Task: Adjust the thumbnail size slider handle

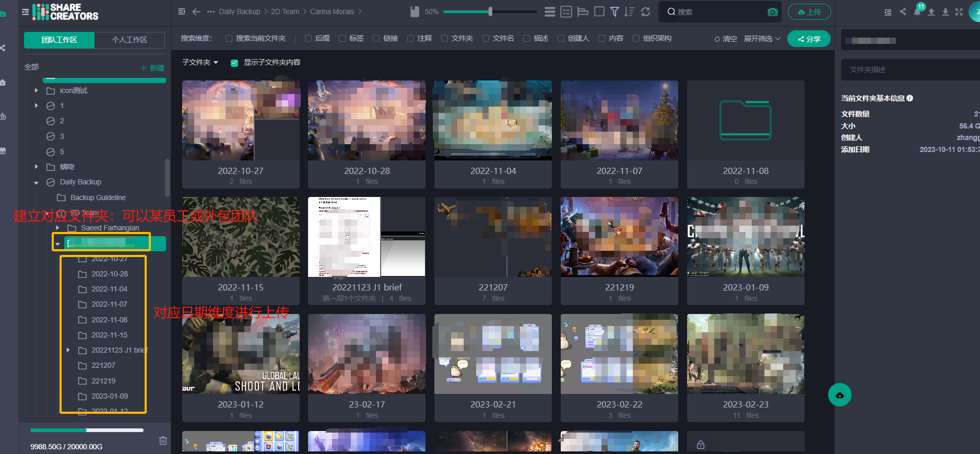Action: click(x=490, y=11)
